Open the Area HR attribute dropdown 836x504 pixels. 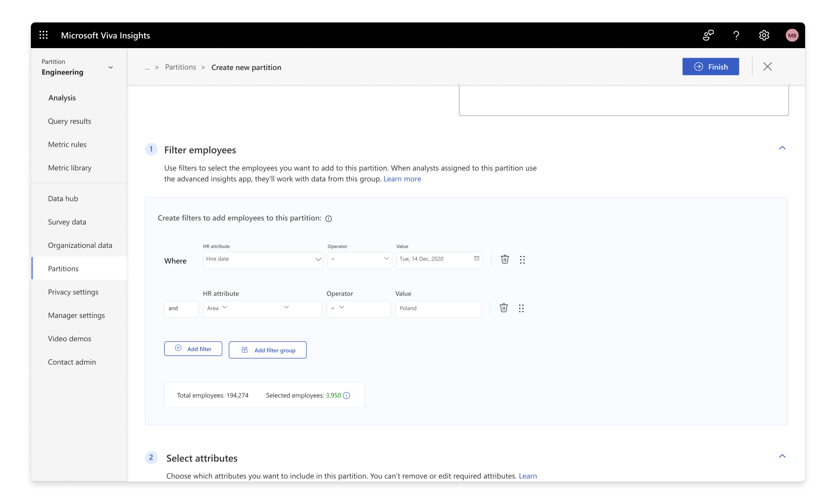262,309
